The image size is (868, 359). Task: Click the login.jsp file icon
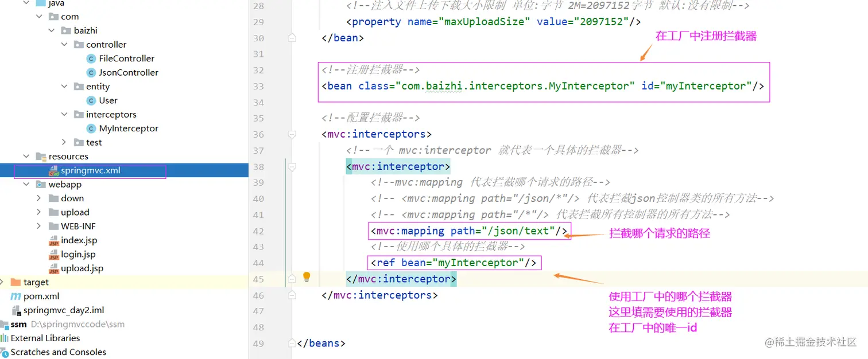click(x=54, y=254)
